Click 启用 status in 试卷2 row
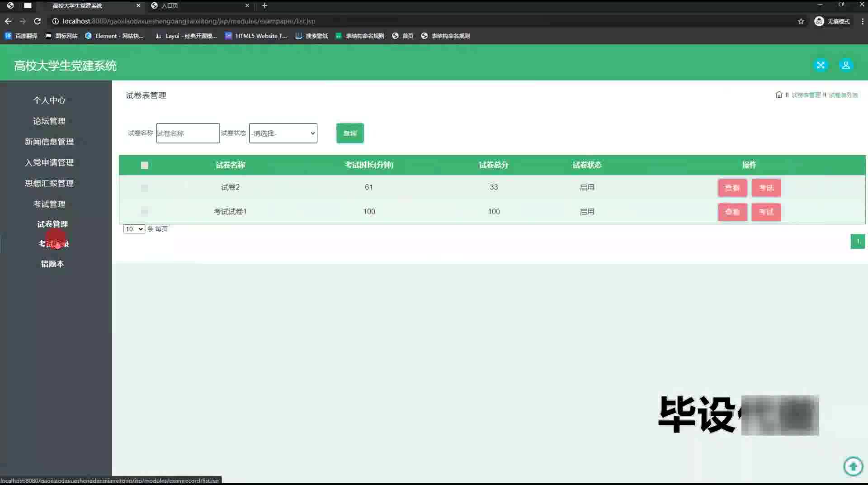Screen dimensions: 868x485 point(587,187)
